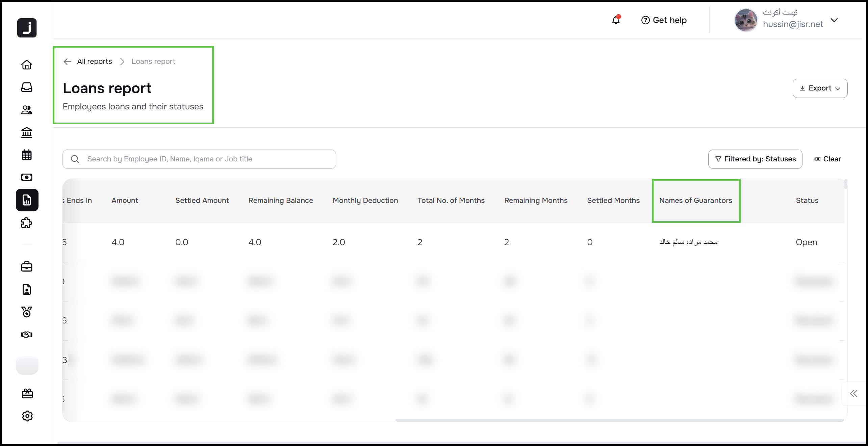This screenshot has width=868, height=446.
Task: Open the inbox tray icon
Action: [27, 87]
